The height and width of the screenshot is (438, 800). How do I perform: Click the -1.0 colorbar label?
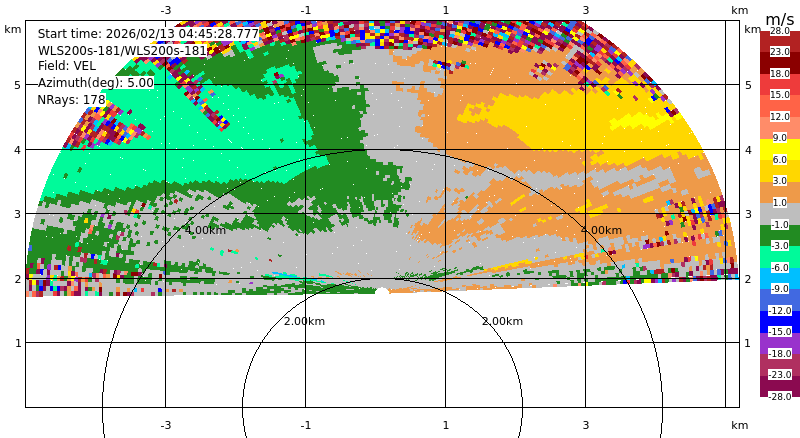[x=780, y=225]
